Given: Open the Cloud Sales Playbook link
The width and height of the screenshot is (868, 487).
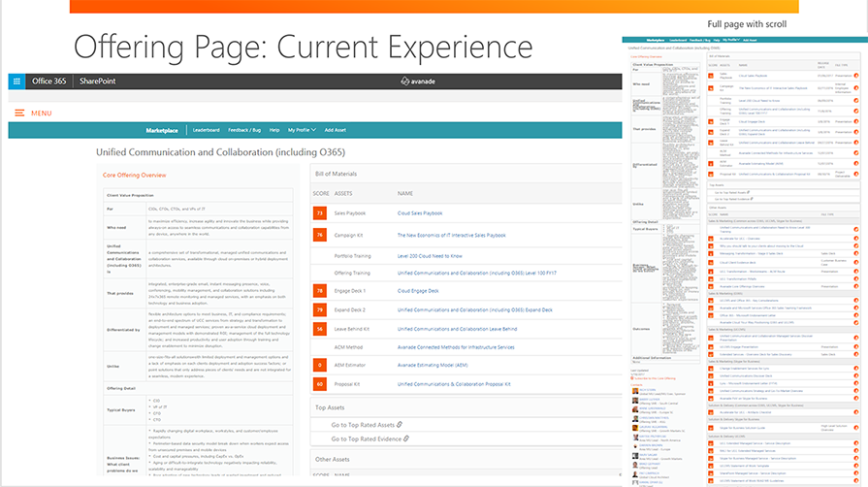Looking at the screenshot, I should tap(419, 213).
